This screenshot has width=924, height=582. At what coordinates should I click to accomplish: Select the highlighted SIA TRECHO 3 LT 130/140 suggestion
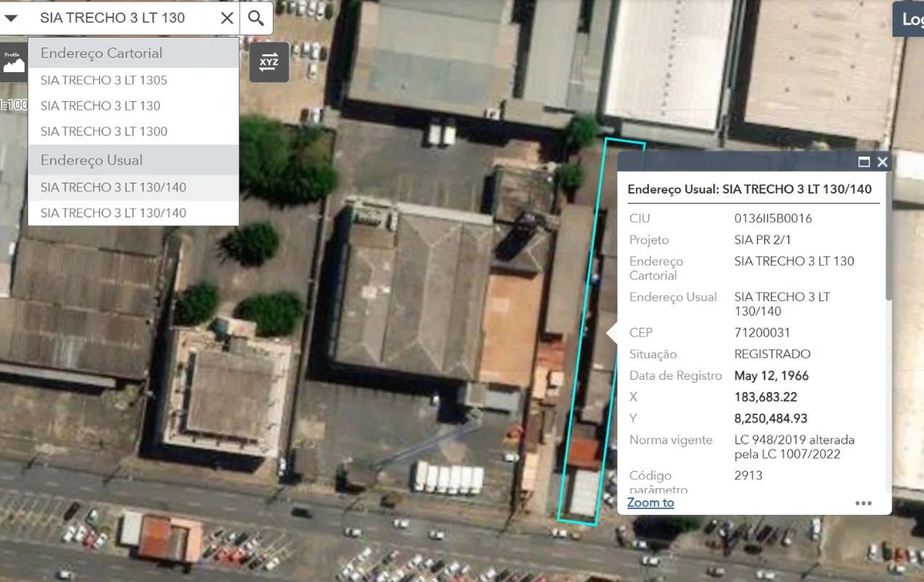[133, 187]
